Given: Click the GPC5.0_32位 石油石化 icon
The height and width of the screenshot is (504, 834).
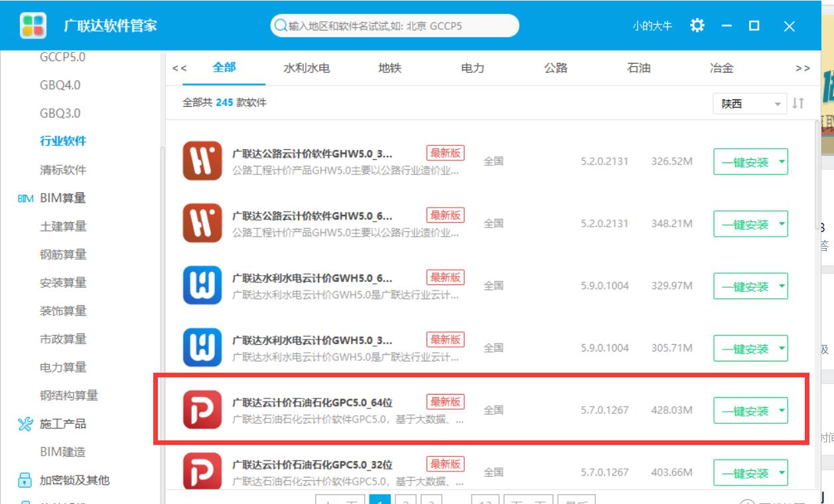Looking at the screenshot, I should 202,472.
